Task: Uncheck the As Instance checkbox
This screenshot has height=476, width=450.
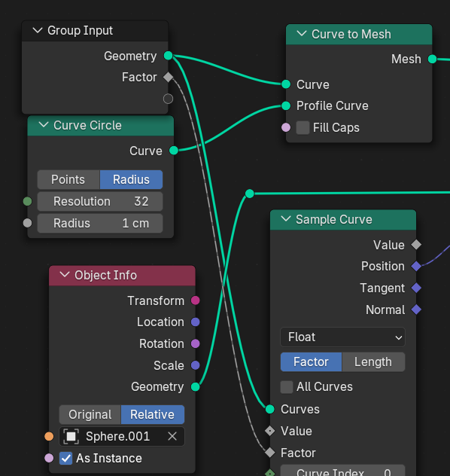Action: click(x=65, y=458)
